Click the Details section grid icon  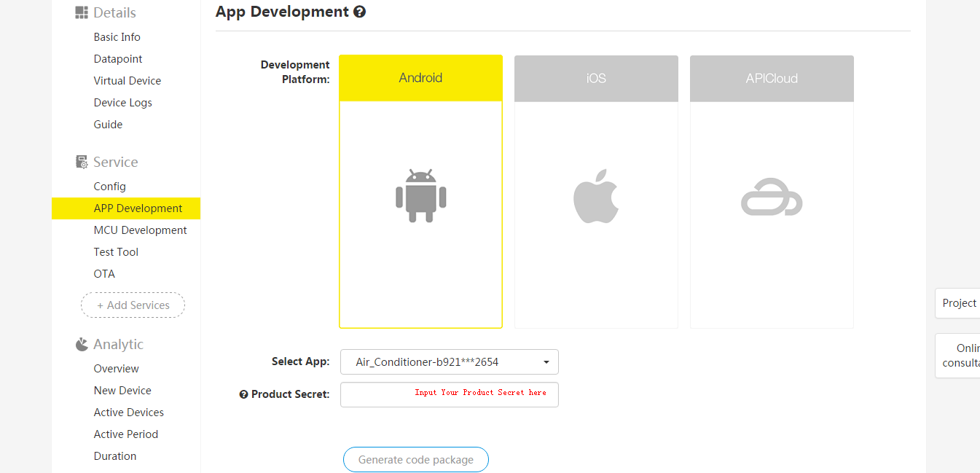(82, 12)
